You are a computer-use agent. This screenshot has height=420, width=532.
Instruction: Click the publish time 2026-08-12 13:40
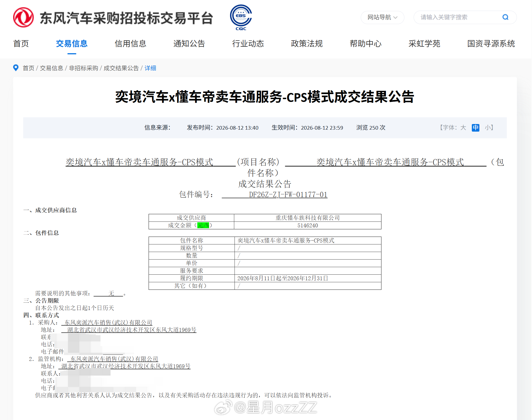tap(237, 128)
